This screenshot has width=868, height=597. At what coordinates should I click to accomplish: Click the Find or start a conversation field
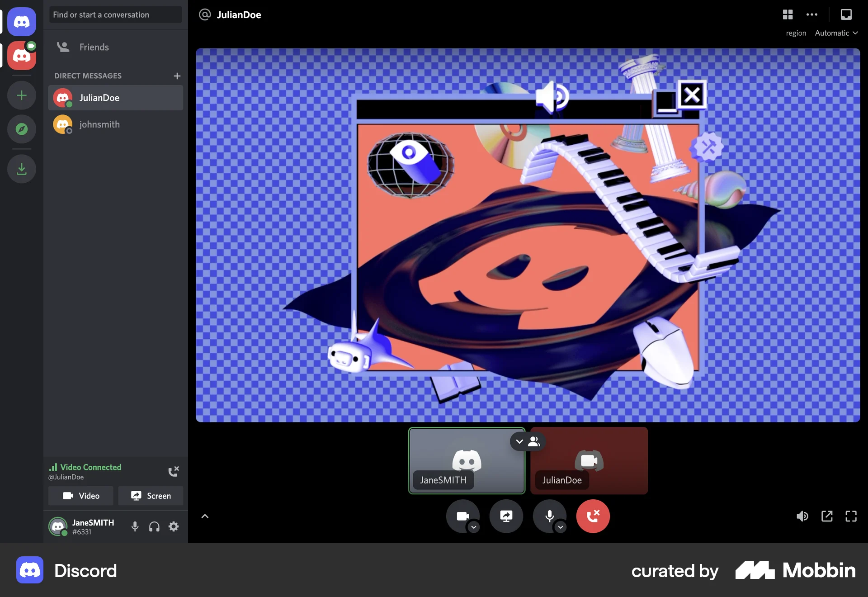pos(115,14)
